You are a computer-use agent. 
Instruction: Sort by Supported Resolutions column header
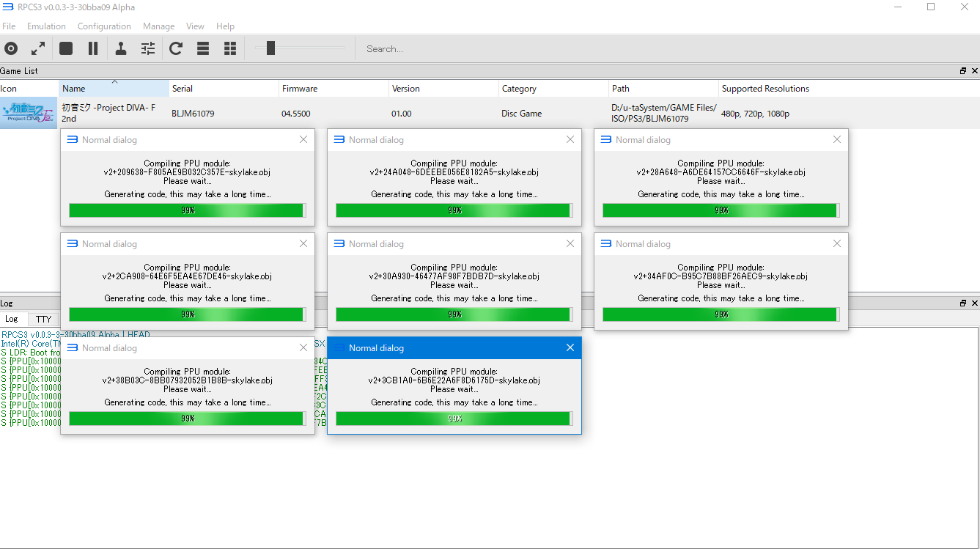pos(765,89)
